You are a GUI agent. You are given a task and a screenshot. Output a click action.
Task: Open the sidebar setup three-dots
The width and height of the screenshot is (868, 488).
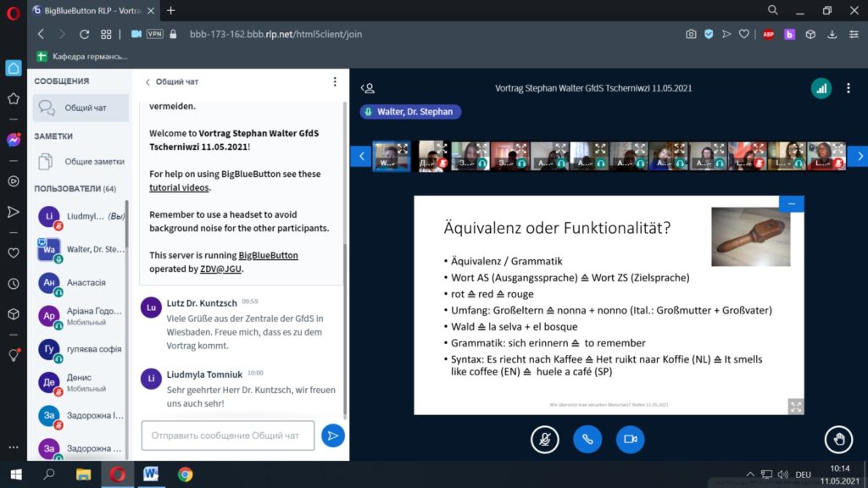click(14, 447)
